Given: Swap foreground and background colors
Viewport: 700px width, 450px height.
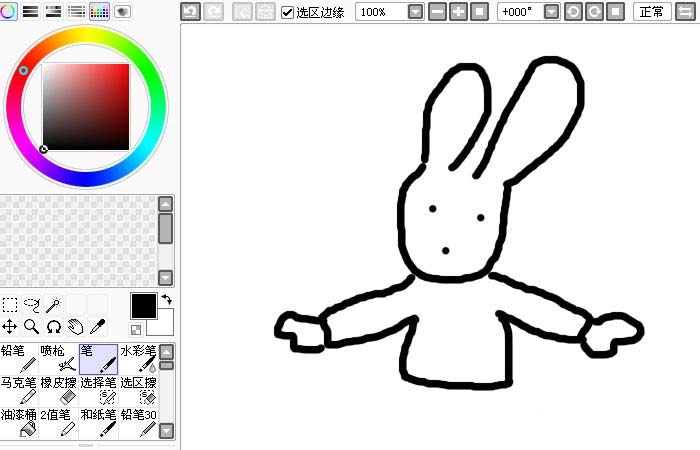Looking at the screenshot, I should point(166,299).
